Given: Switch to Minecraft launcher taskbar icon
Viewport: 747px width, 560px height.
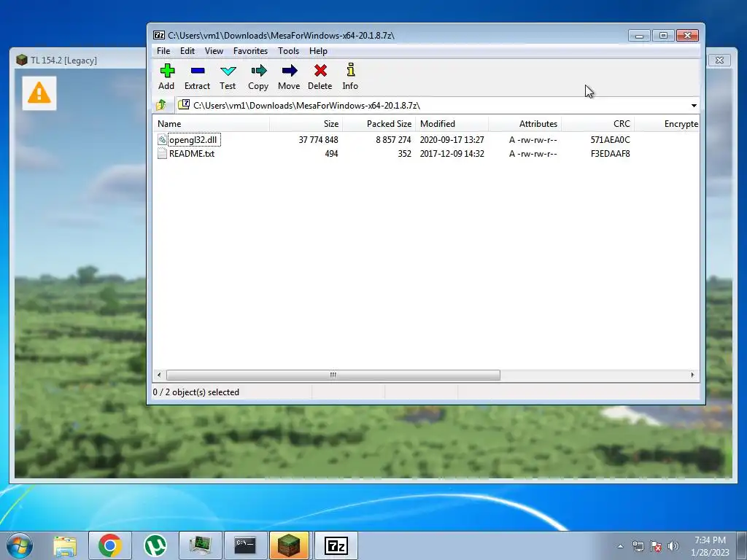Looking at the screenshot, I should 289,545.
